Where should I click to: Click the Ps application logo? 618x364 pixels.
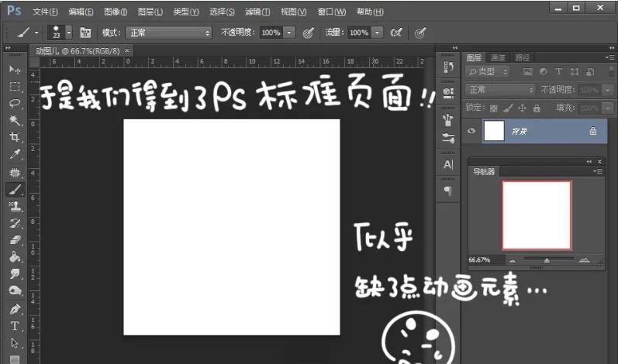click(15, 11)
